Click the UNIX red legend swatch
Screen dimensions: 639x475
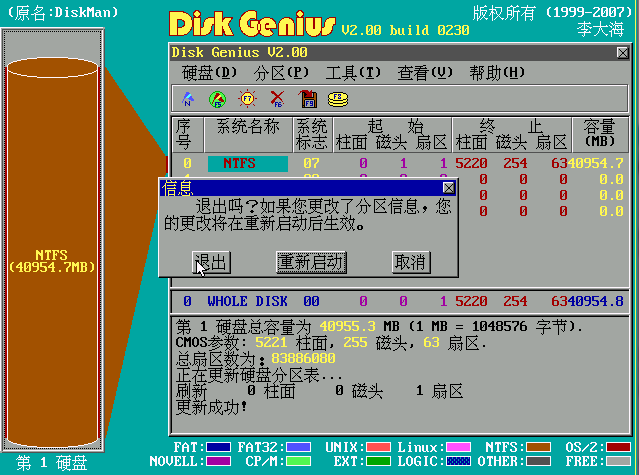[x=378, y=447]
